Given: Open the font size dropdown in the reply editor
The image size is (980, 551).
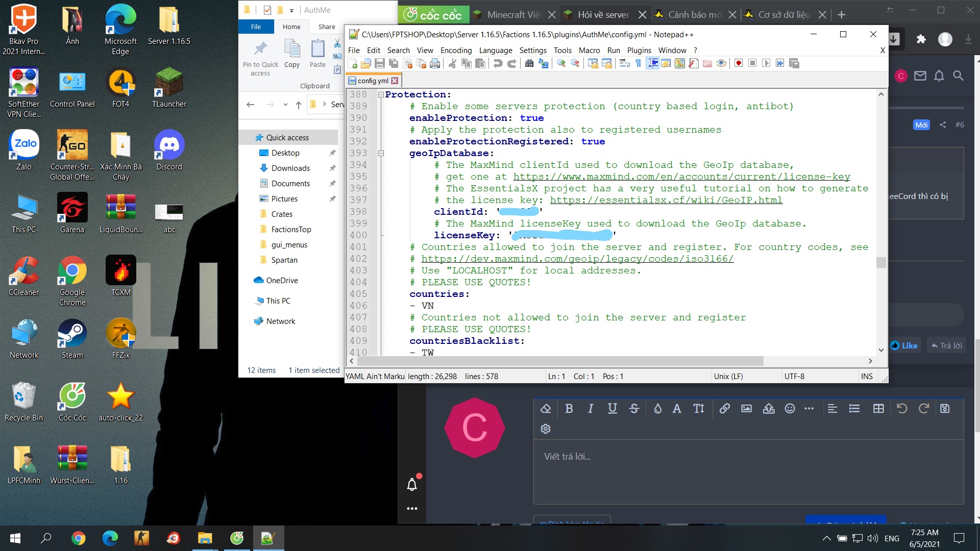Looking at the screenshot, I should 699,408.
